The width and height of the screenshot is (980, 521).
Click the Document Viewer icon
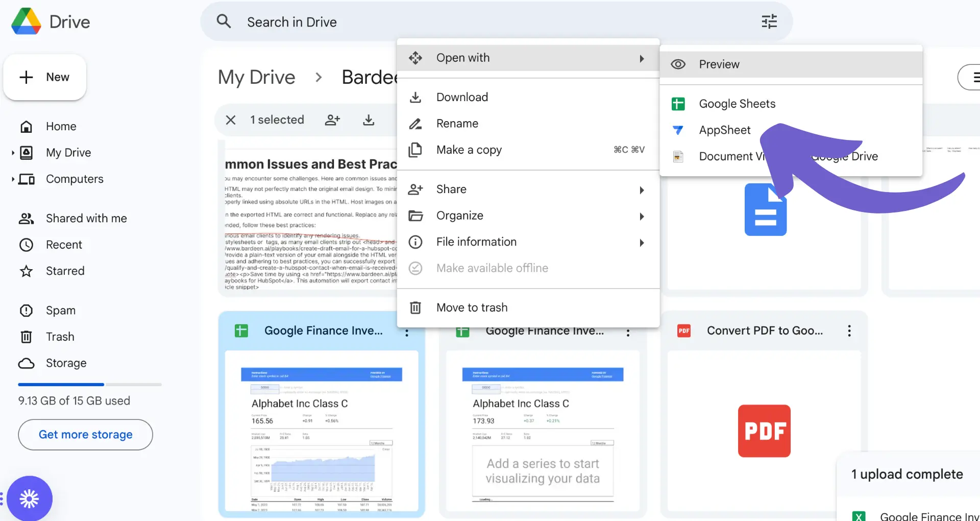(678, 157)
